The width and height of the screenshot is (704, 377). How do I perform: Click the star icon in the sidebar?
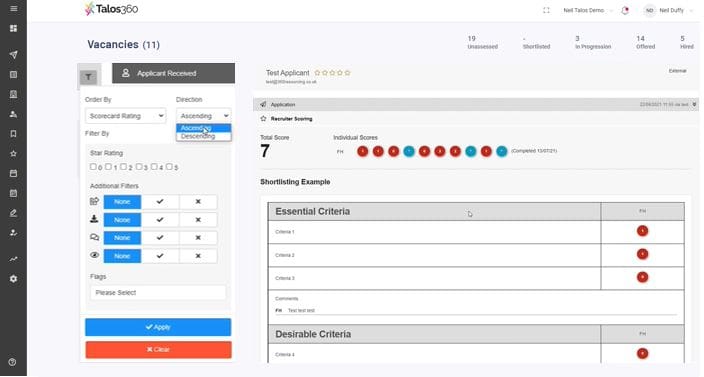click(x=13, y=153)
